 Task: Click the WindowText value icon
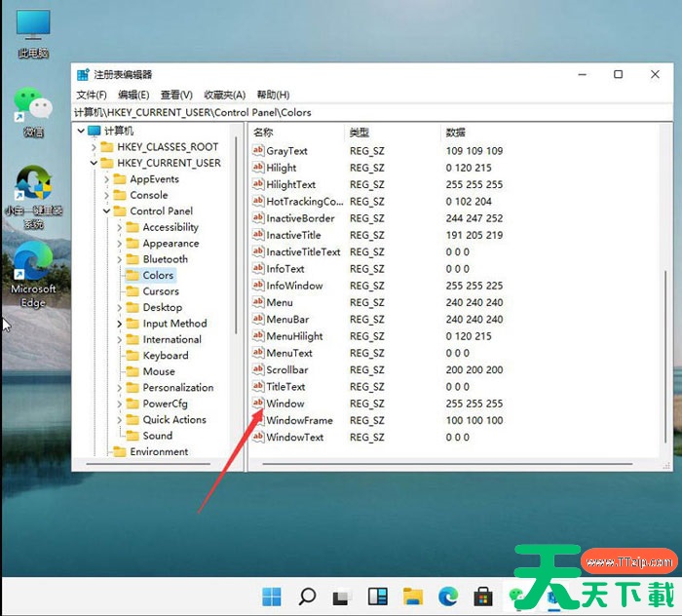coord(258,437)
